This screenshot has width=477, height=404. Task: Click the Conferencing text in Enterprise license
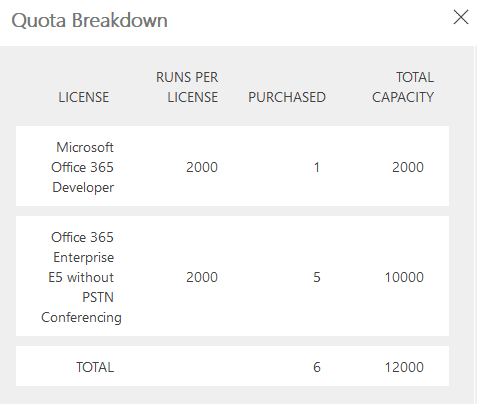(81, 317)
